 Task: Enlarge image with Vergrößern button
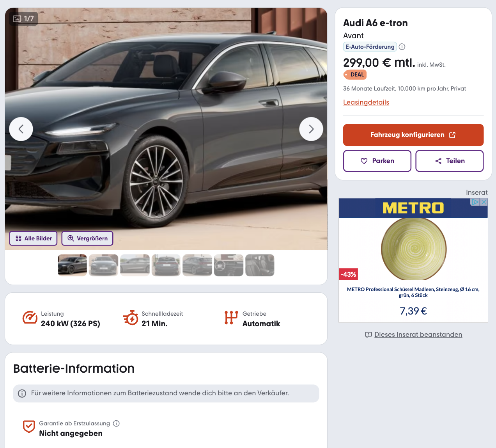coord(87,238)
